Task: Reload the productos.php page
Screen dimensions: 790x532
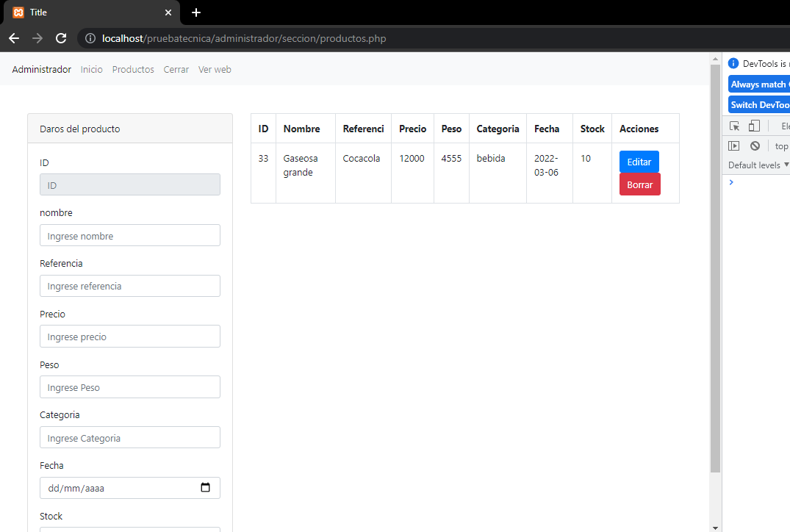Action: point(61,38)
